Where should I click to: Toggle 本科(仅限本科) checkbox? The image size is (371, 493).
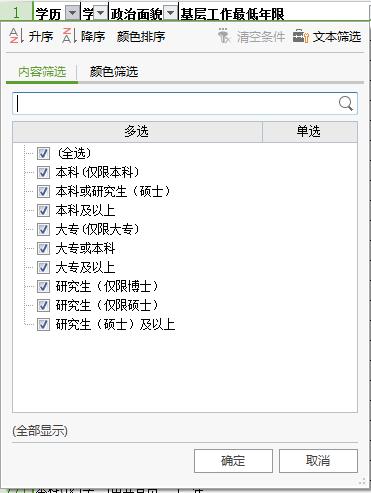(43, 172)
